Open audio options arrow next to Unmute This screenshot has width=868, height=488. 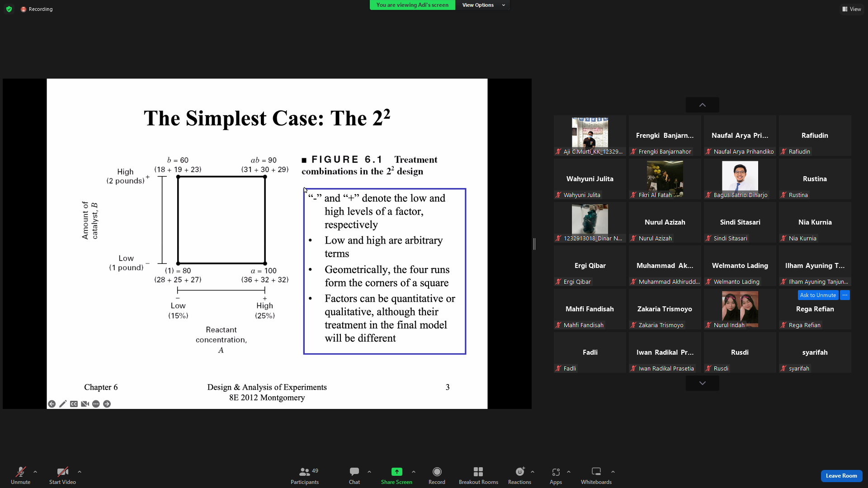(35, 472)
